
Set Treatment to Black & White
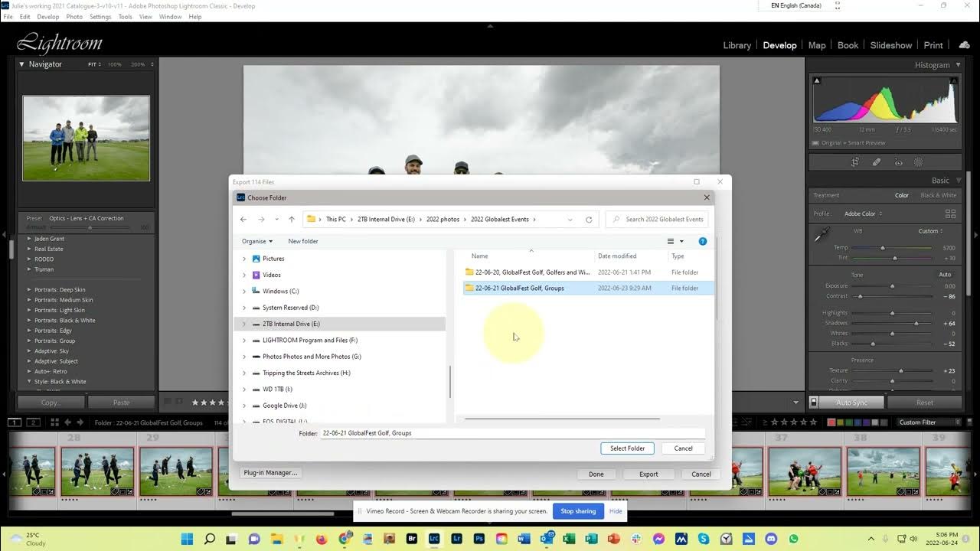(938, 195)
